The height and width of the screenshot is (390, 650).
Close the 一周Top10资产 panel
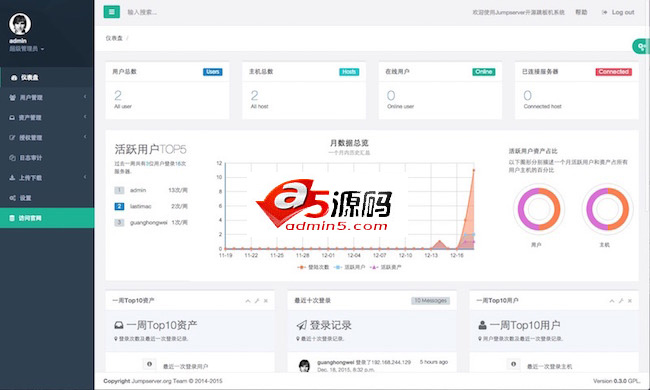266,301
